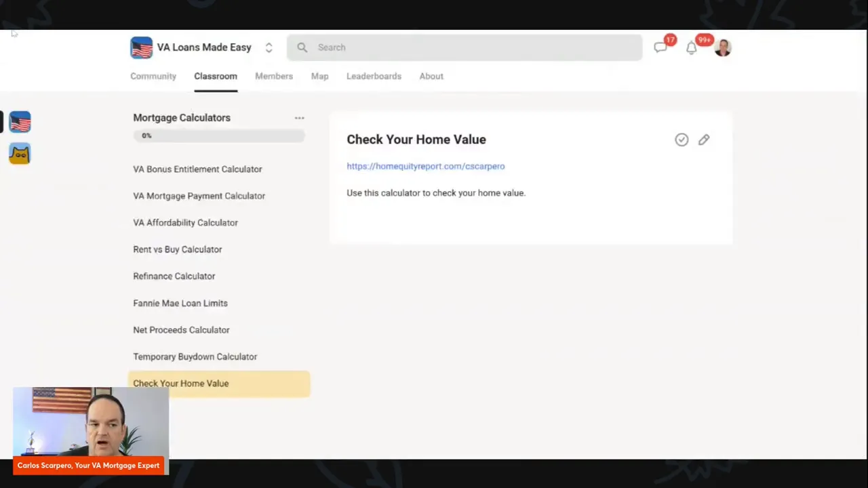This screenshot has width=868, height=488.
Task: Open the notification bell with 99+ badge
Action: pyautogui.click(x=692, y=47)
